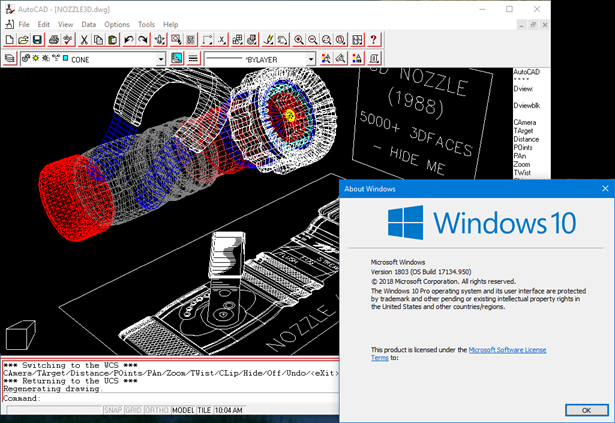Toggle CONE layer viewport freeze icon

click(46, 58)
